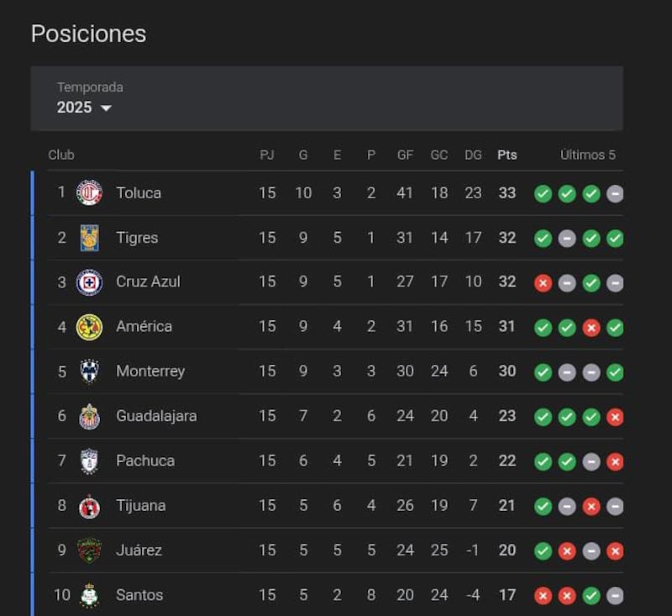Click Toluca's first green win icon
This screenshot has width=672, height=616.
coord(543,194)
